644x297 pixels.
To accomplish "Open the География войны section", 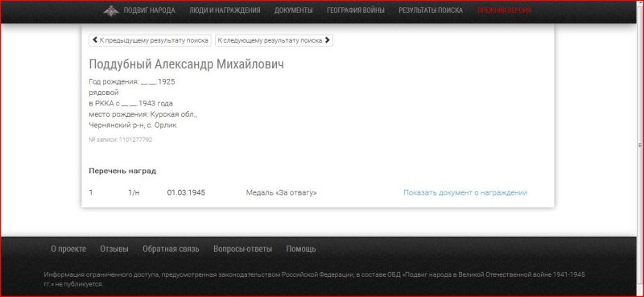I will pos(356,10).
